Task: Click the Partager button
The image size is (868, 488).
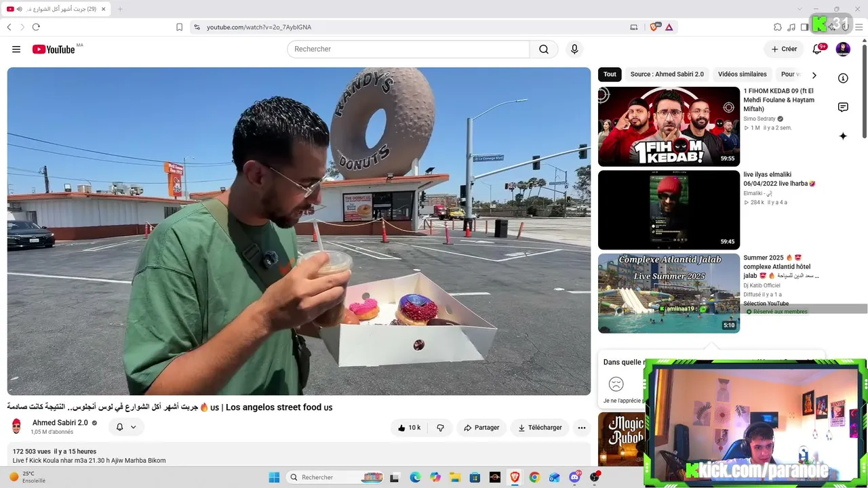Action: [481, 428]
